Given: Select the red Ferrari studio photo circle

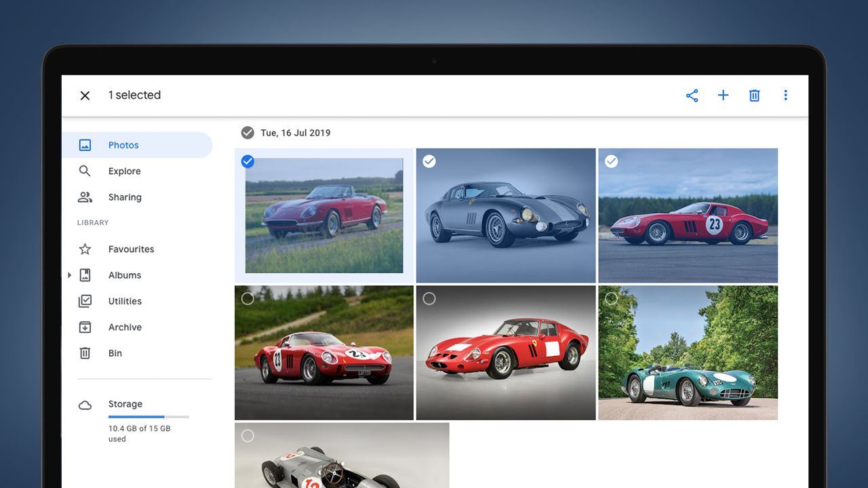Looking at the screenshot, I should click(429, 298).
